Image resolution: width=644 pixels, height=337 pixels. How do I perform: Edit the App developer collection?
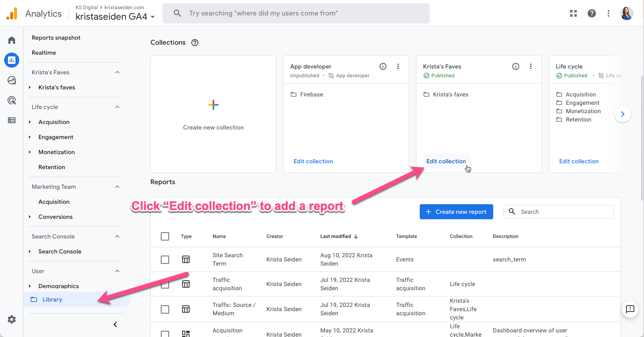pos(313,161)
